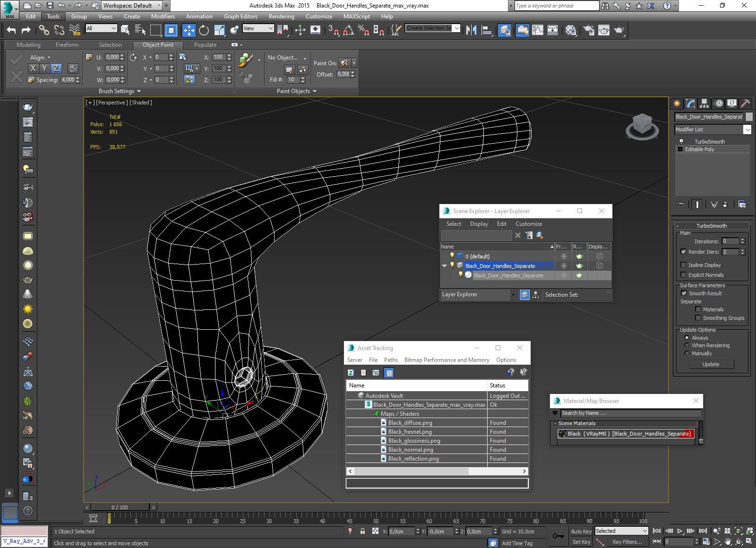Go to the end frame
The width and height of the screenshot is (756, 548).
pos(703,531)
